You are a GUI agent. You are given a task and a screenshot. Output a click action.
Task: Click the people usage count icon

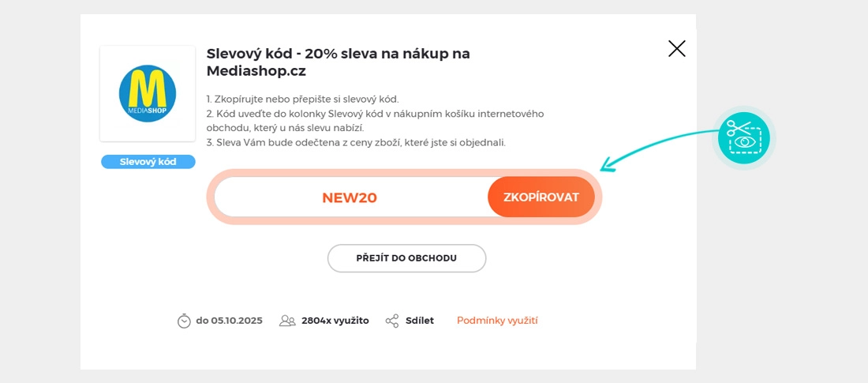(287, 321)
